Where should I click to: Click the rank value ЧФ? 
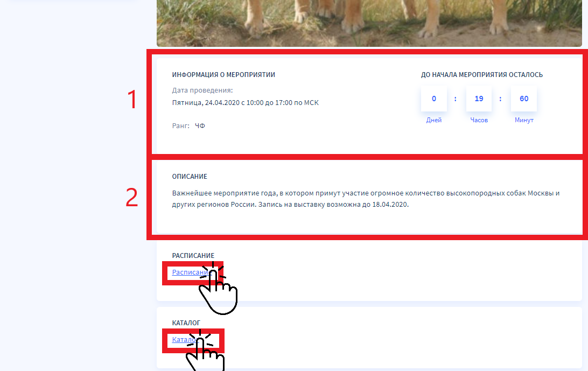coord(200,125)
